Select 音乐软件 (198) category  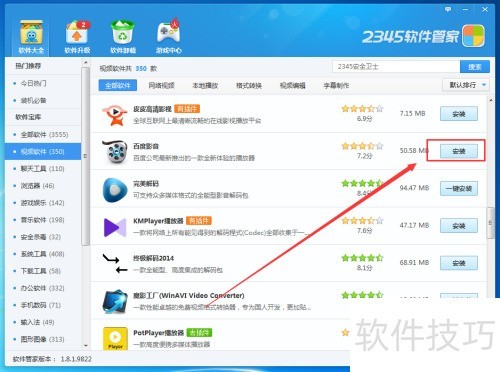coord(43,220)
